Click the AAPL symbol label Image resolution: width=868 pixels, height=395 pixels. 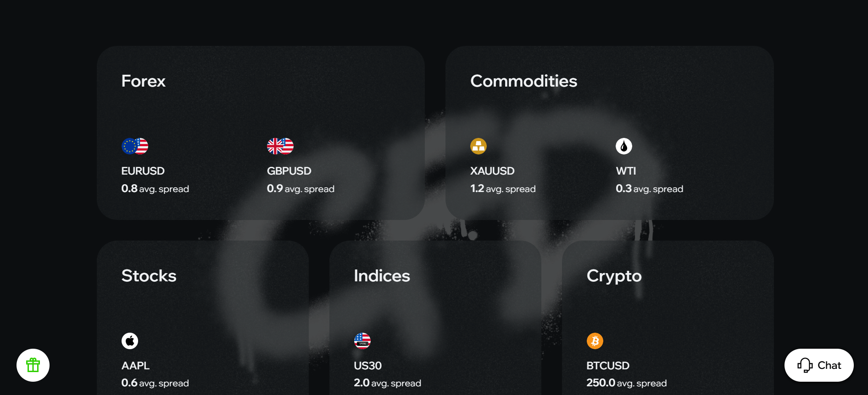point(135,366)
